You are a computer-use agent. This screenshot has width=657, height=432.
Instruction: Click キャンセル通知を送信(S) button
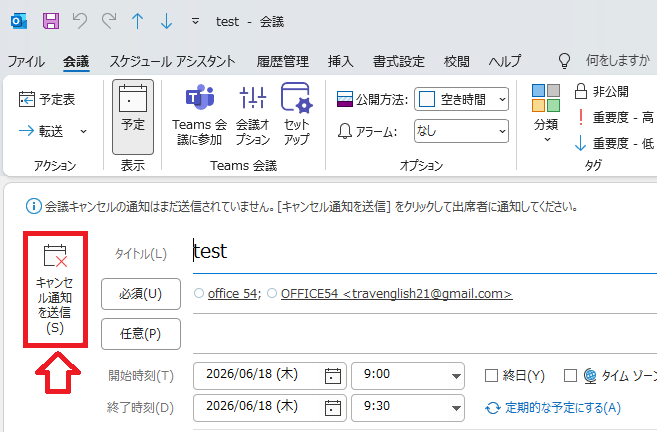point(55,289)
